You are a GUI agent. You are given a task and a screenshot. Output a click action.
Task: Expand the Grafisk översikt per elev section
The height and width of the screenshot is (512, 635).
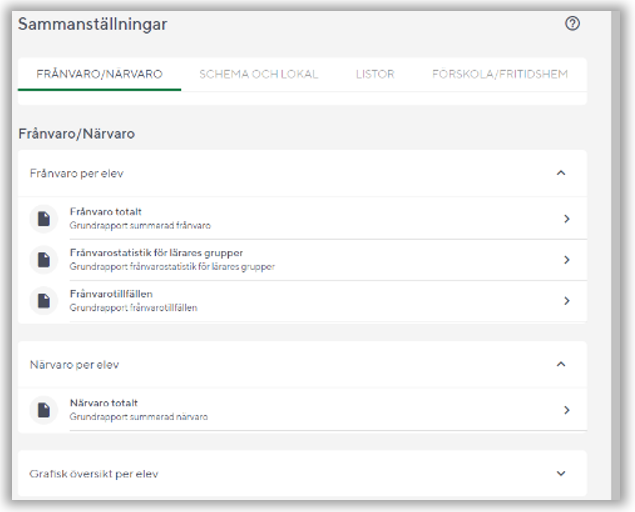click(560, 473)
